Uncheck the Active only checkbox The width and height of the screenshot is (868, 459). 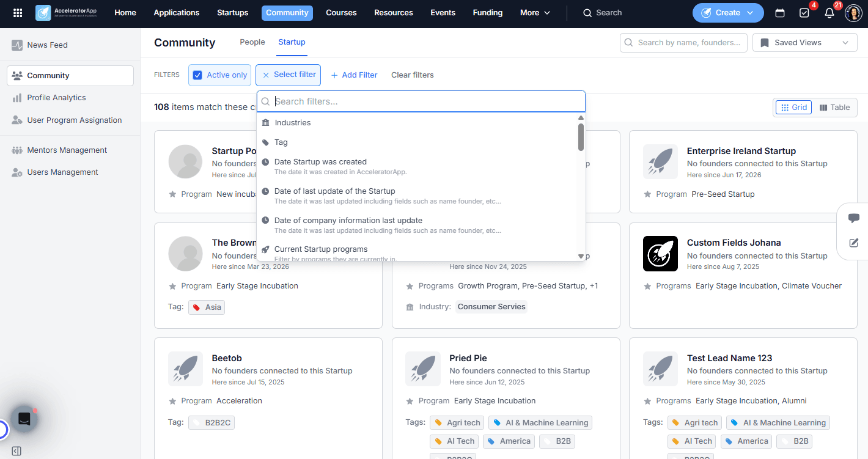coord(197,75)
